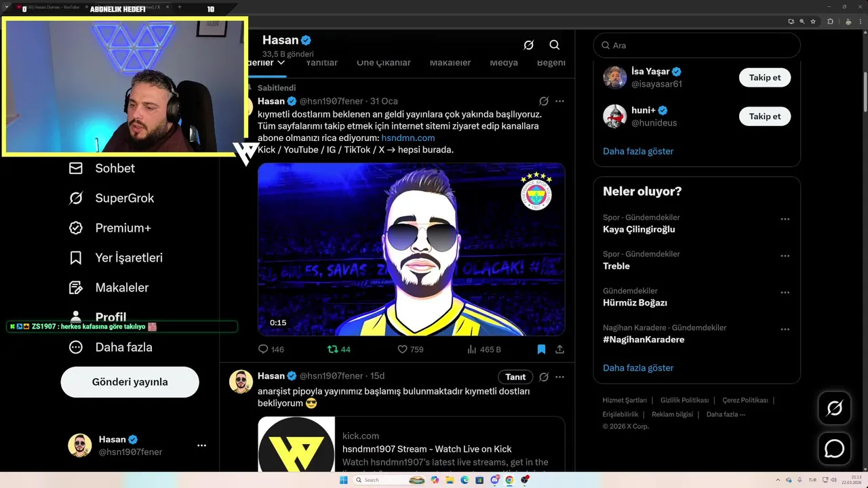Open Hizmet Şartları footer link
Viewport: 868px width, 488px height.
tap(625, 400)
